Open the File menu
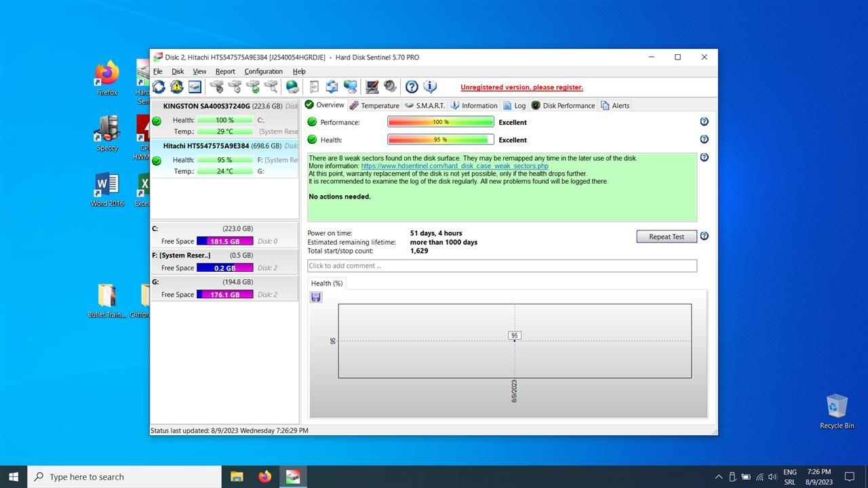Screen dimensions: 868x488 [157, 71]
